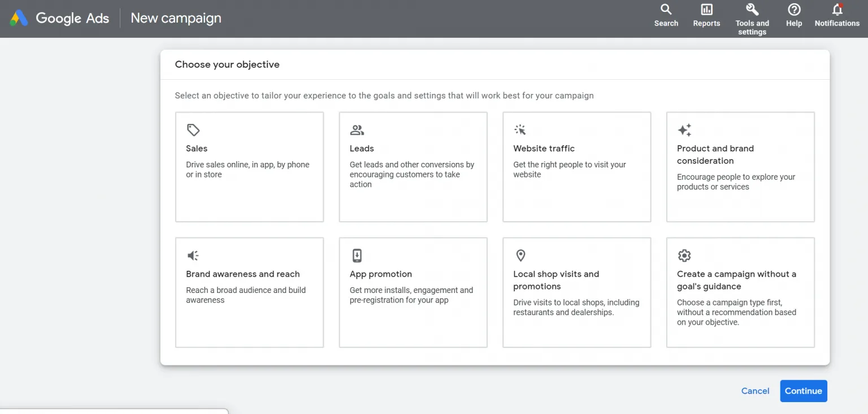Click "Get the right people to visit" description

coord(570,170)
